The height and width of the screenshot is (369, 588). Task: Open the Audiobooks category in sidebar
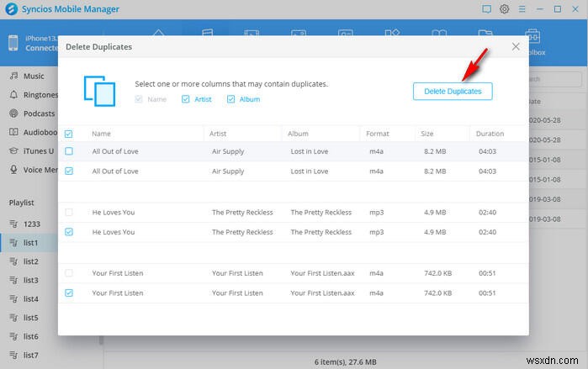32,132
